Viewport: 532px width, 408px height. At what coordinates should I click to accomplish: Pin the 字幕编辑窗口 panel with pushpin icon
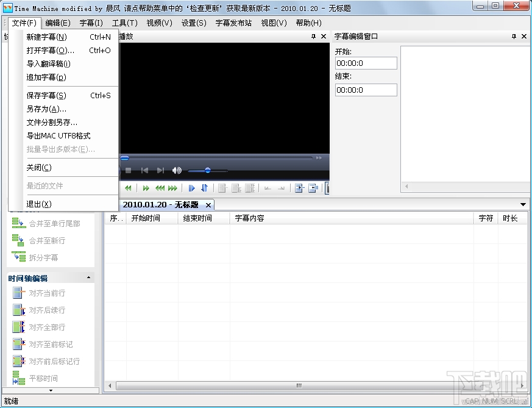coord(514,37)
